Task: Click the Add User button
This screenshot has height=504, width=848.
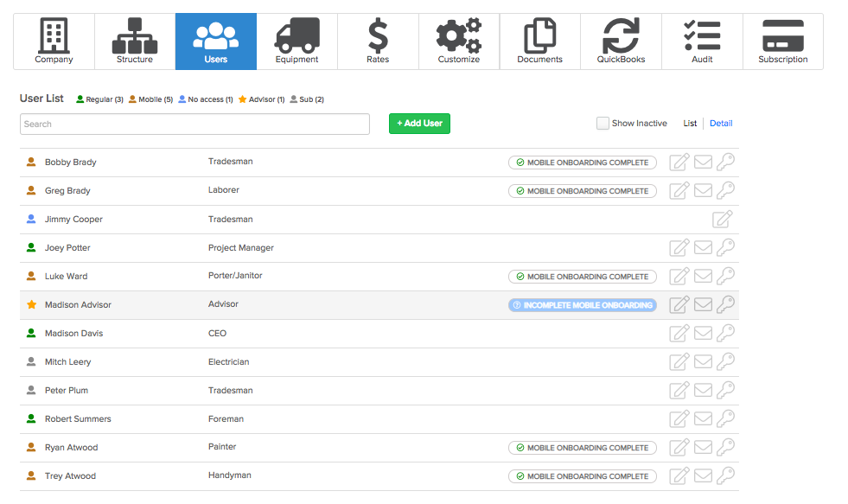Action: pos(419,124)
